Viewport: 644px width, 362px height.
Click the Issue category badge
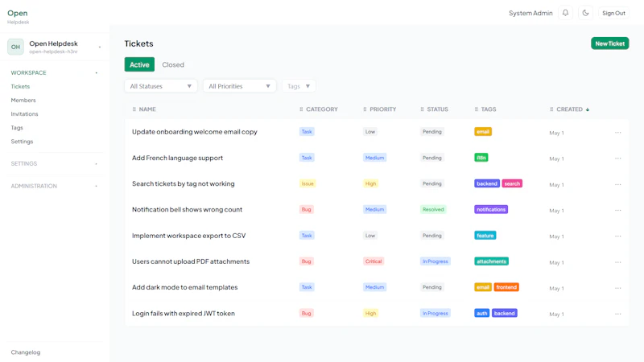coord(308,183)
